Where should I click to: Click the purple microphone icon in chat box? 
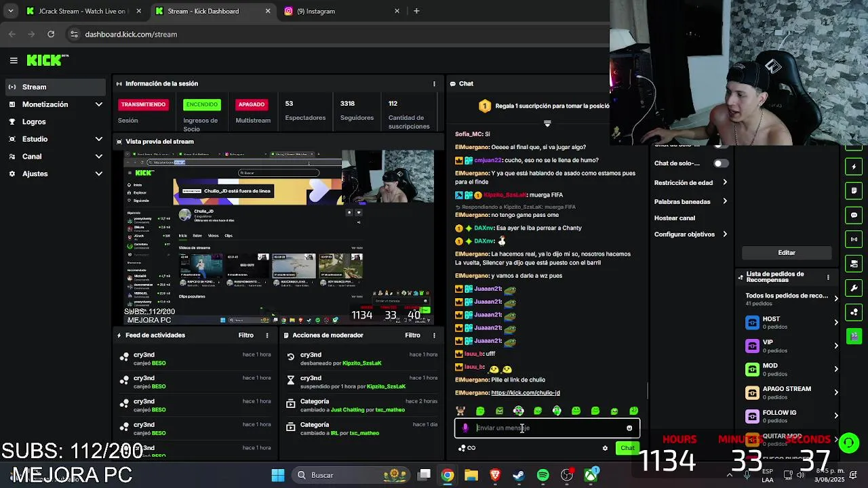coord(465,428)
